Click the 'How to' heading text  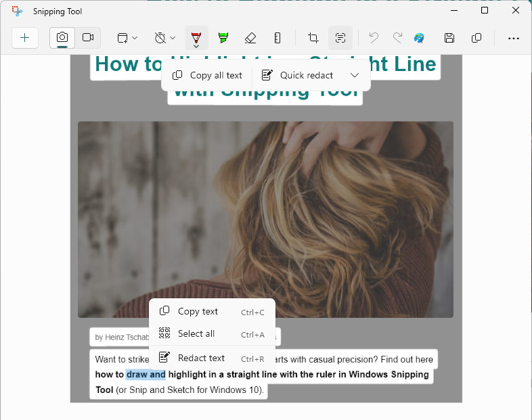pyautogui.click(x=128, y=64)
